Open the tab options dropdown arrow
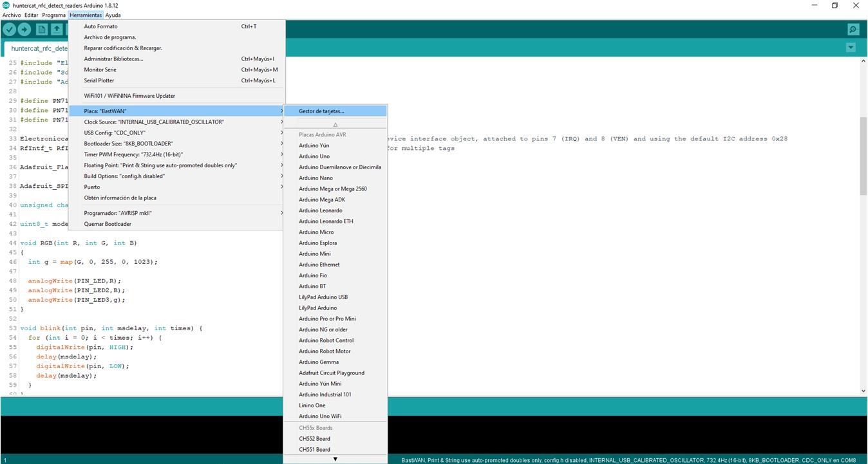The image size is (868, 464). point(851,48)
